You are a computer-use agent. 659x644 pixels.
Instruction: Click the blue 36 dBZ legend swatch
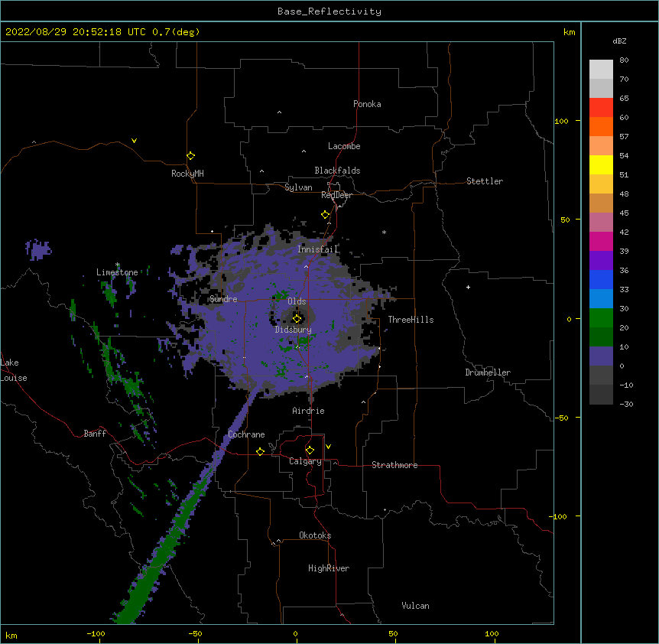pyautogui.click(x=601, y=279)
